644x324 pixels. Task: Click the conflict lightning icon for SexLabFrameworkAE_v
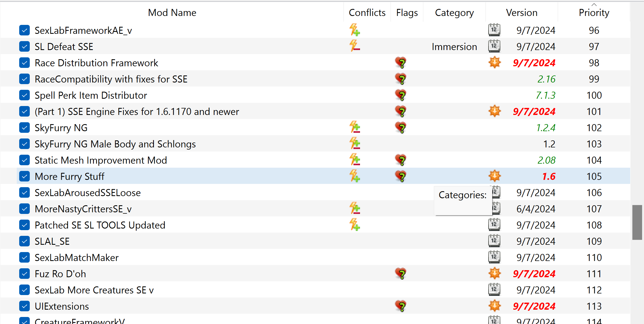point(355,30)
